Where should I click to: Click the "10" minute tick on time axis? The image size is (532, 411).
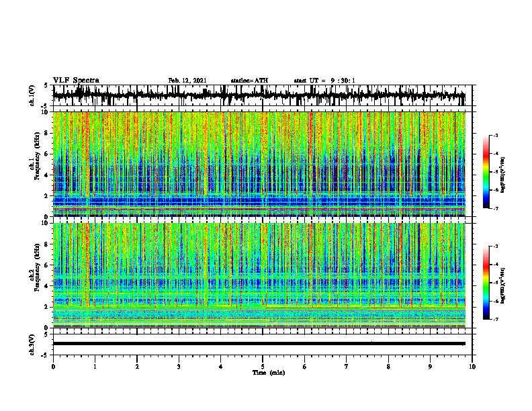(x=472, y=367)
